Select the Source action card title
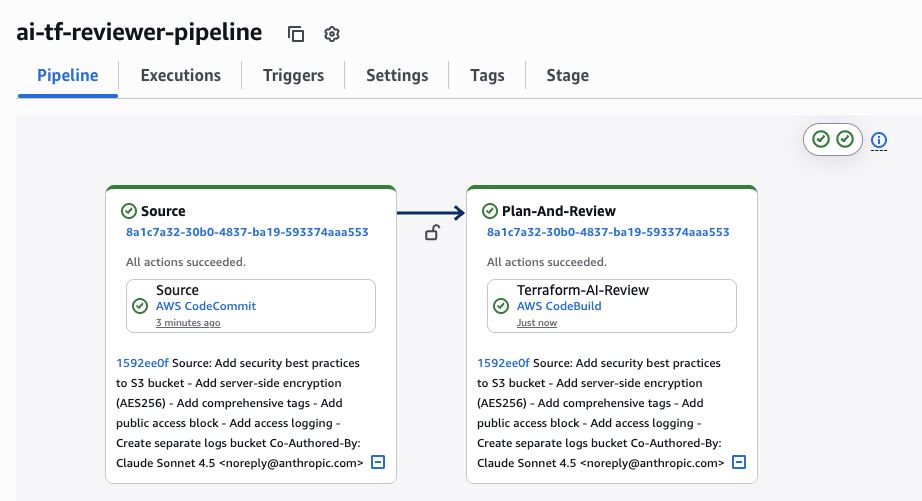 pyautogui.click(x=177, y=290)
